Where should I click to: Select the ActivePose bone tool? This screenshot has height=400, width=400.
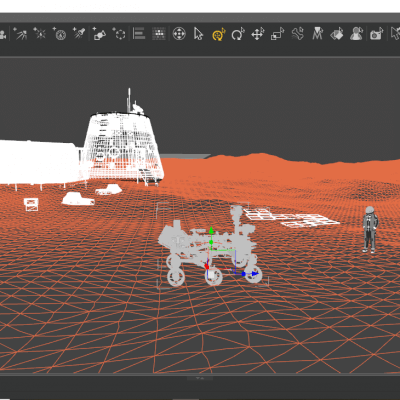298,34
